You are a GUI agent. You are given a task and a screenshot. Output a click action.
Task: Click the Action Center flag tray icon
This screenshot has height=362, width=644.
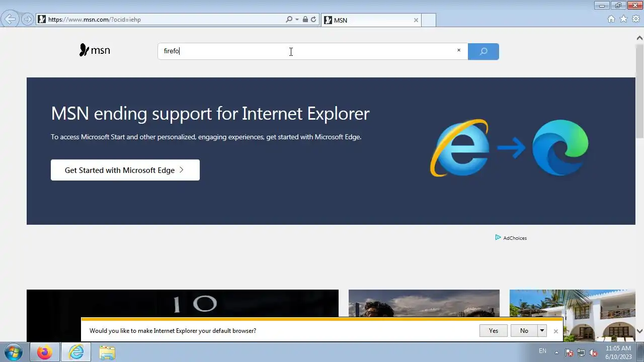tap(569, 352)
